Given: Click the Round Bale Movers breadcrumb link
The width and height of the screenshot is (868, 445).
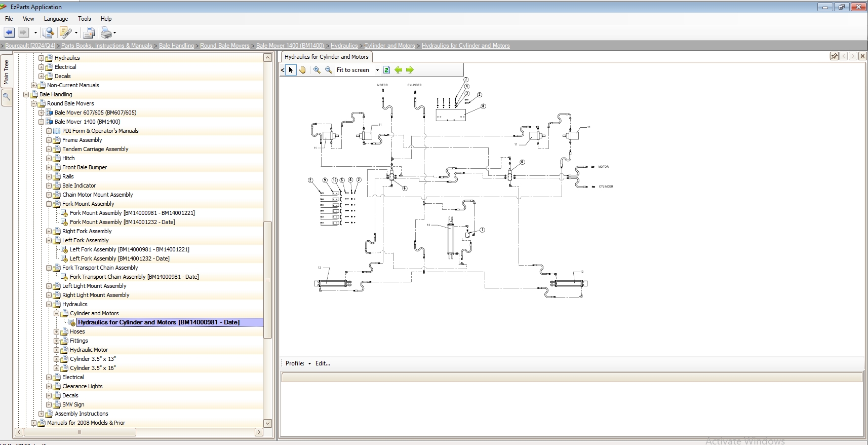Looking at the screenshot, I should pos(224,46).
